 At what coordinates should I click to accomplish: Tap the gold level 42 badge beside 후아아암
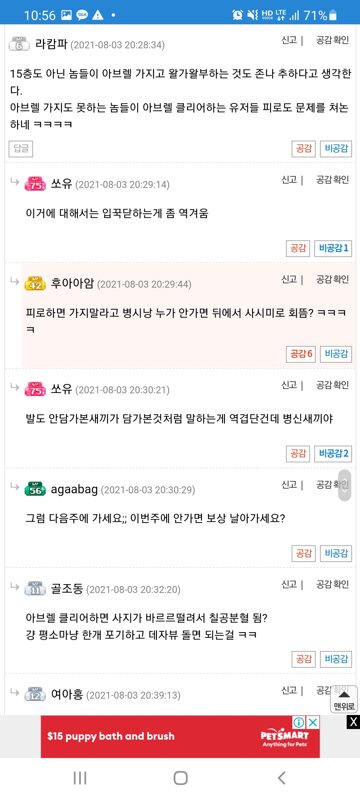coord(35,284)
